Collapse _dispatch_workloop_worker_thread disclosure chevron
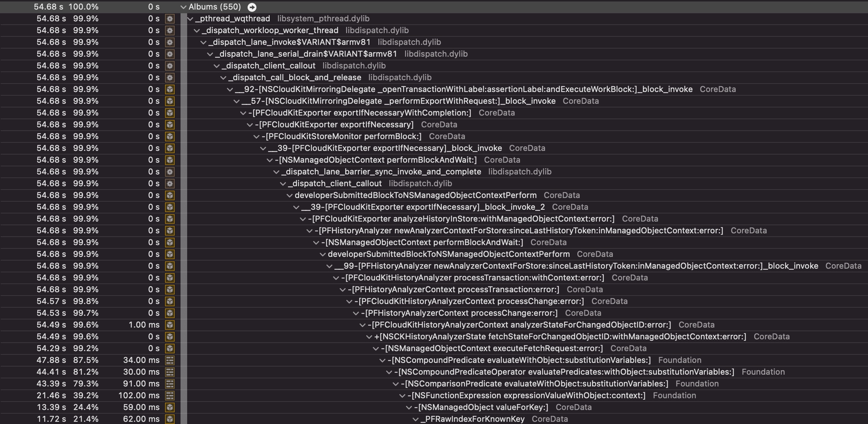This screenshot has height=424, width=868. click(x=197, y=31)
